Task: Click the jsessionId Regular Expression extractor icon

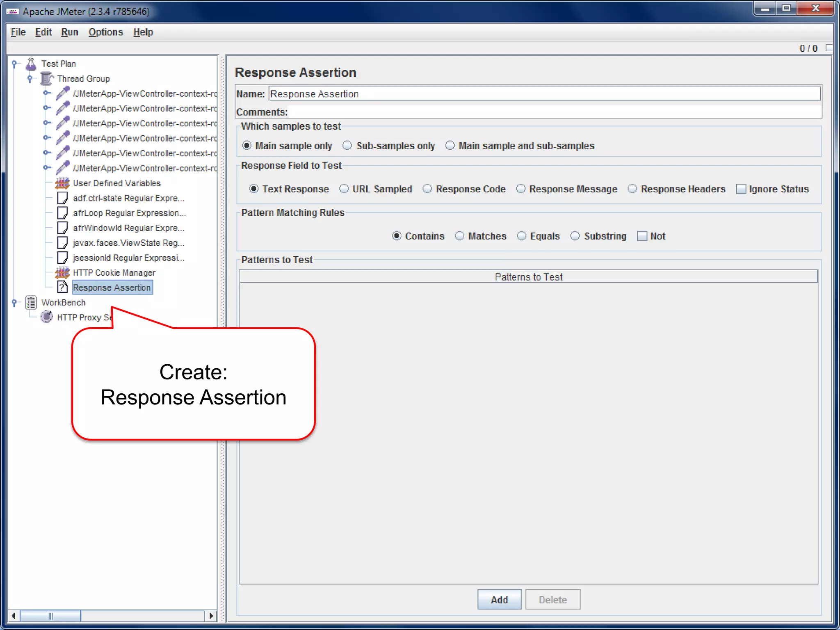Action: click(x=62, y=258)
